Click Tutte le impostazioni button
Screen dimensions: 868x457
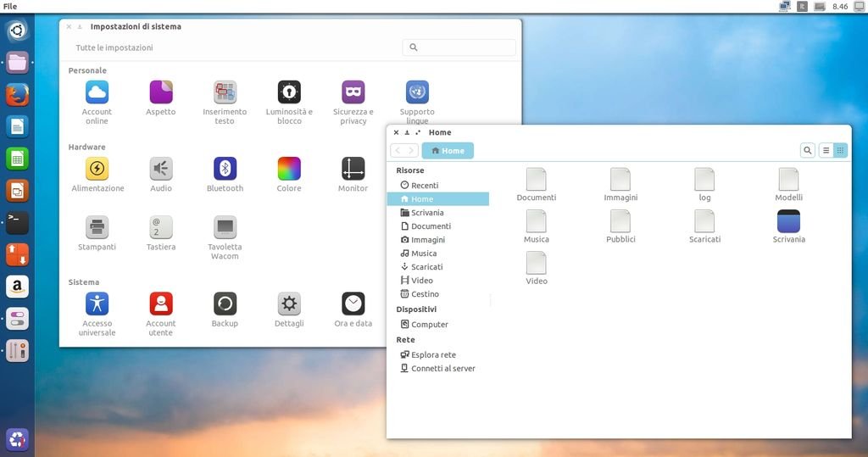point(114,47)
